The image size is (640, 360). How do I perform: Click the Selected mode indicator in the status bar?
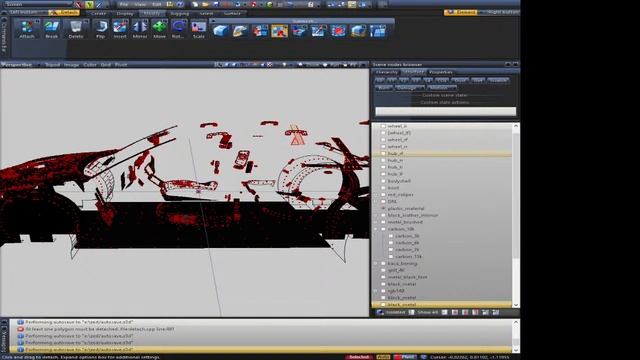coord(359,357)
